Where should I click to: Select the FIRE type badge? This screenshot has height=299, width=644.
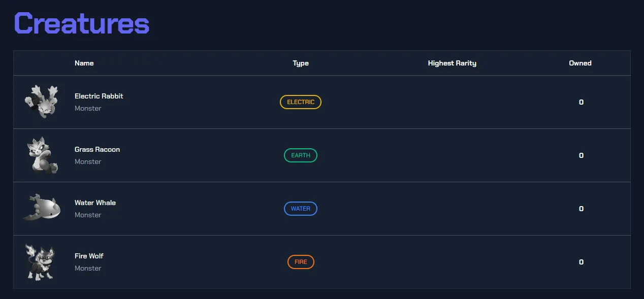click(x=301, y=262)
